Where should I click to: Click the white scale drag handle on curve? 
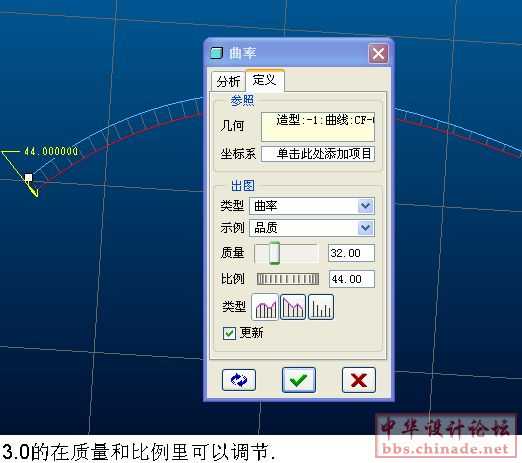pos(29,177)
